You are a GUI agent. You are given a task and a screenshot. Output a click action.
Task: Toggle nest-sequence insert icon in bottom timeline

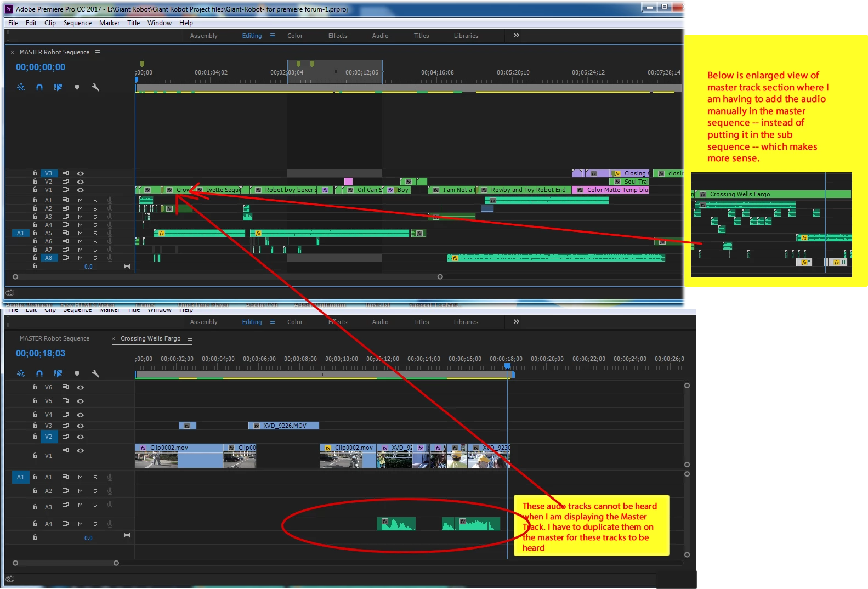pos(21,373)
